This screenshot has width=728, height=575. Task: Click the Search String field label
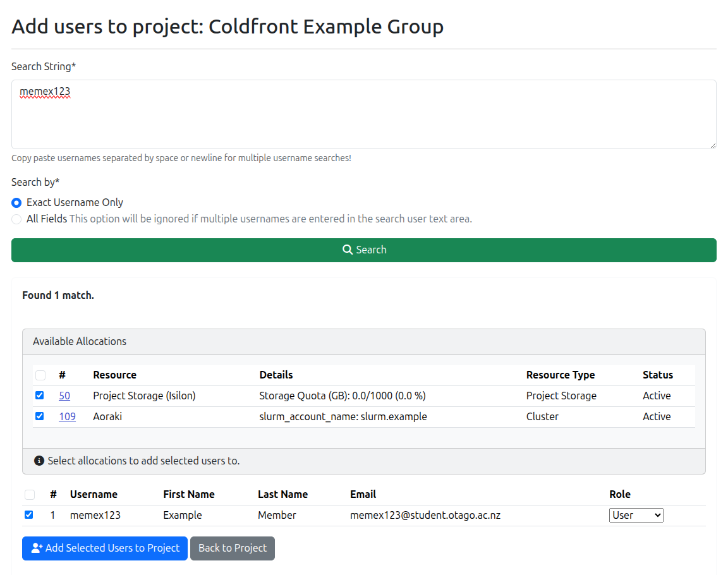coord(44,66)
